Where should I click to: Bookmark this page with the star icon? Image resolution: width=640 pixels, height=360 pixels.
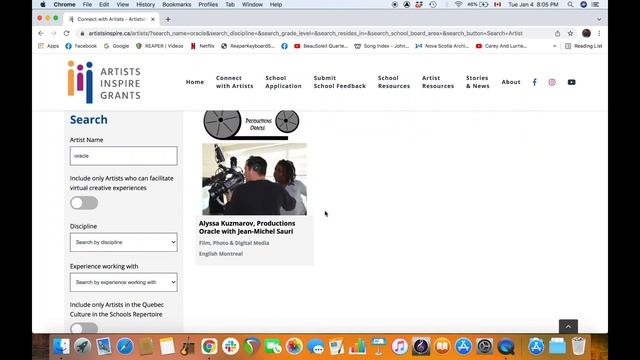(x=570, y=33)
